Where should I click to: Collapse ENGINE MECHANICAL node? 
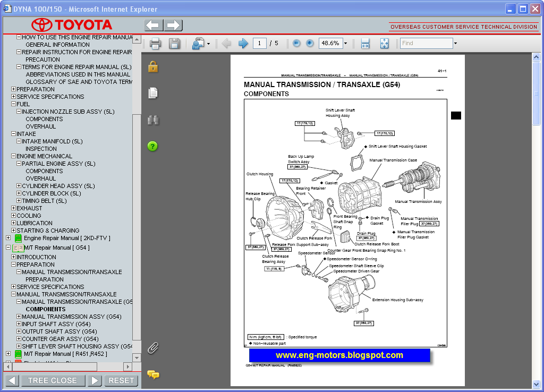coord(13,156)
